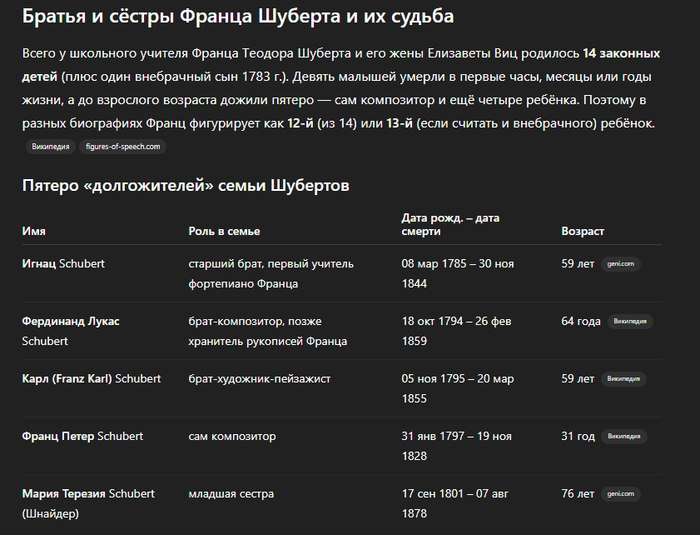The image size is (700, 535).
Task: Click age "59 лет" in Карл row
Action: (578, 379)
